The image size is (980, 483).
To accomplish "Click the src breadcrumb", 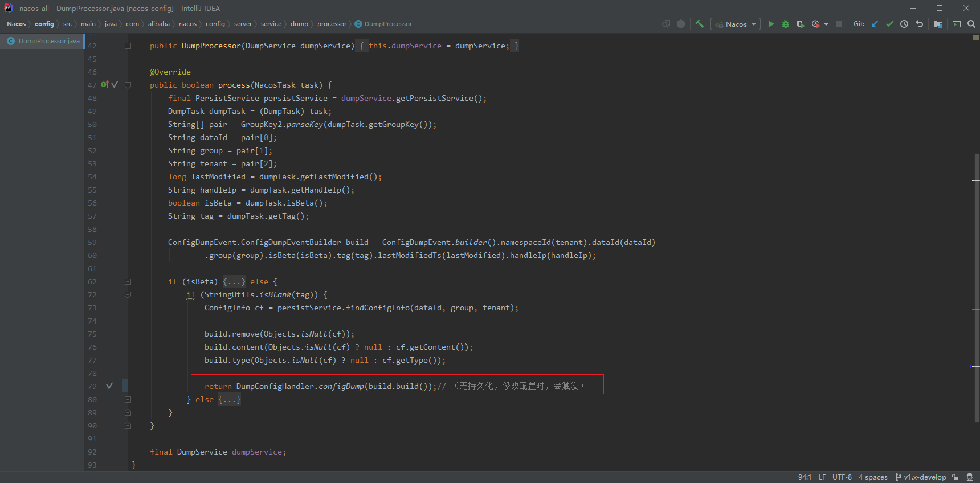I will tap(67, 24).
